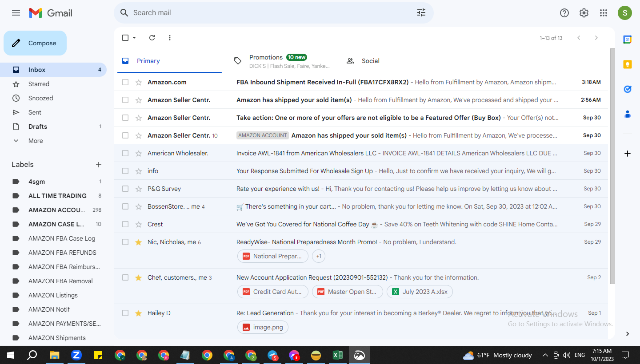The image size is (640, 364).
Task: Open File Explorer from taskbar
Action: tap(54, 355)
